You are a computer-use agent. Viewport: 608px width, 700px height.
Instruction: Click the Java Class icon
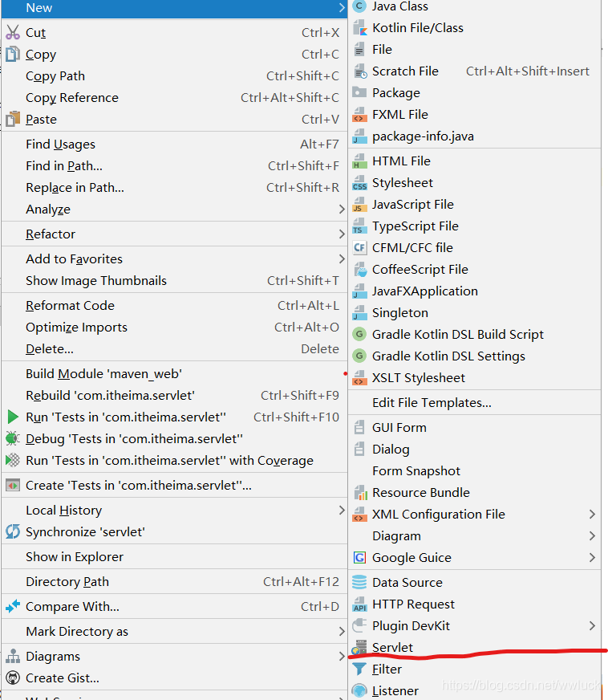[x=359, y=6]
